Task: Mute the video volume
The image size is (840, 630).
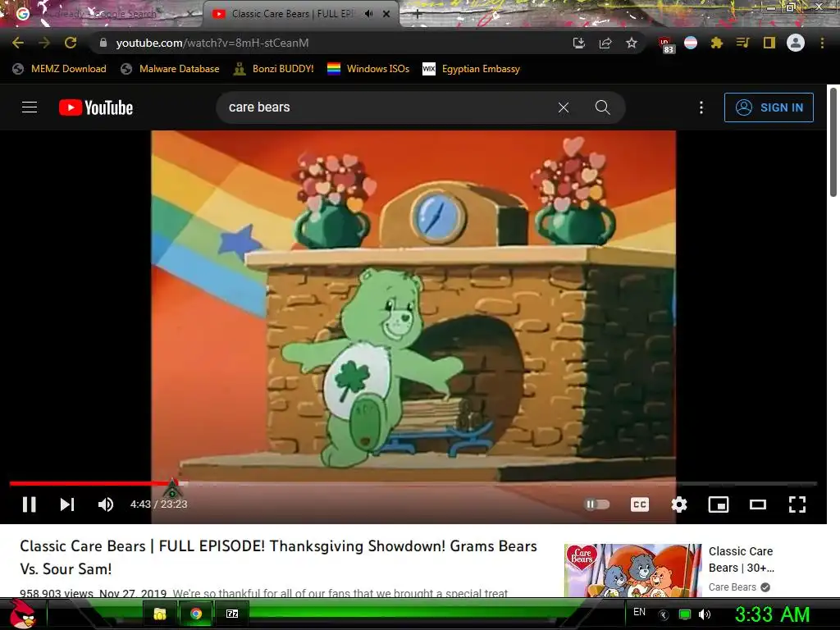Action: click(x=106, y=504)
